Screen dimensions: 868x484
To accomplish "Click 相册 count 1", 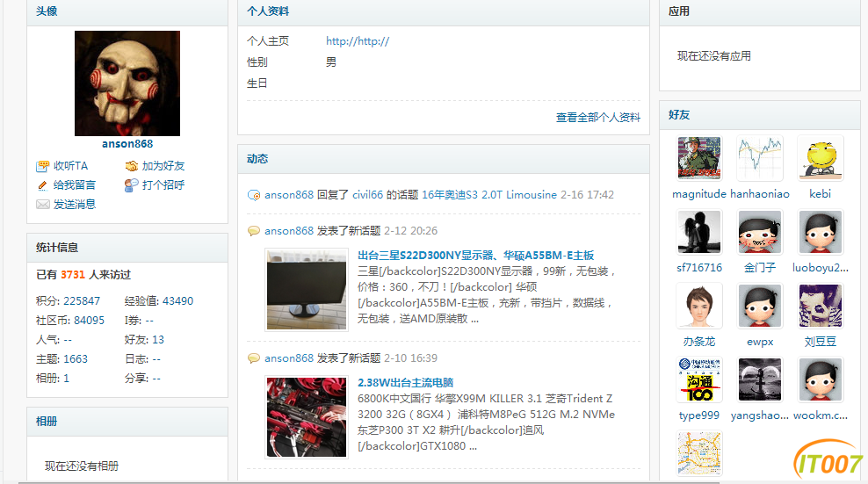I will 67,379.
